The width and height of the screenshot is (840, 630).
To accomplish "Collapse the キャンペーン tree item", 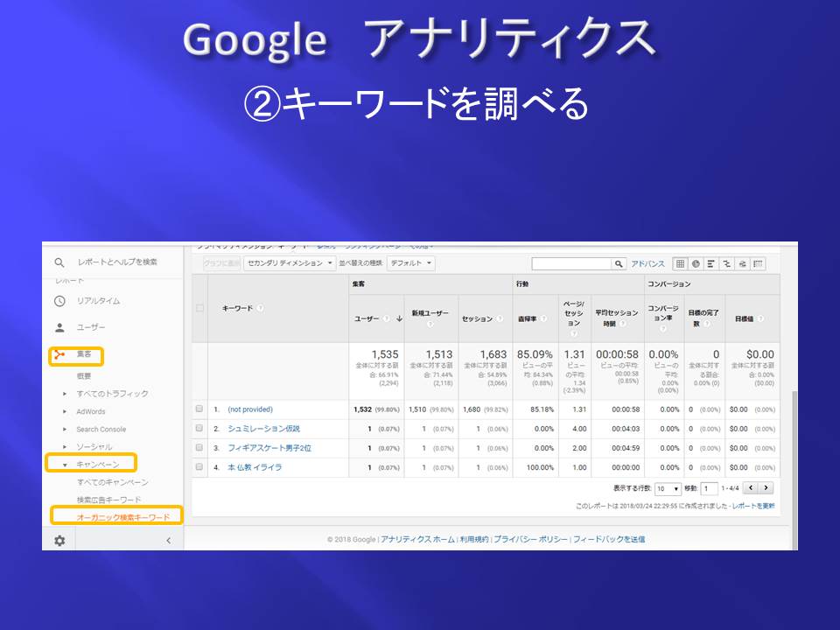I will [x=65, y=465].
